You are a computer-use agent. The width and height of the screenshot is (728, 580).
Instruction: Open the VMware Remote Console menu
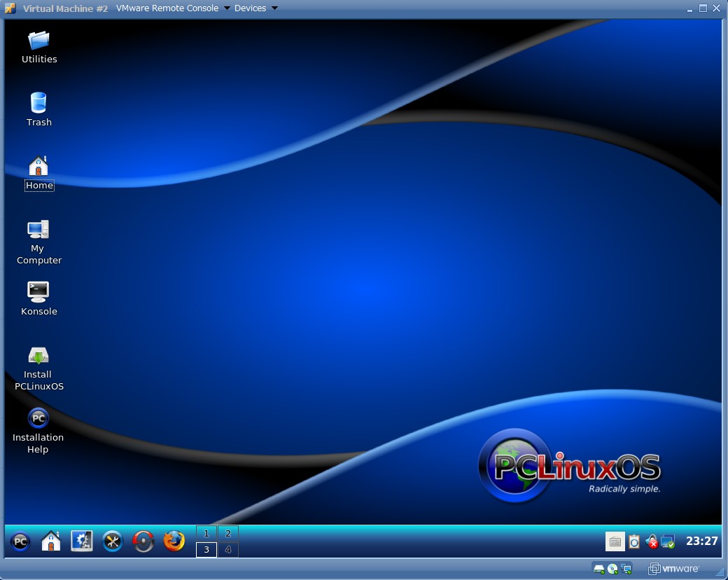click(x=173, y=8)
